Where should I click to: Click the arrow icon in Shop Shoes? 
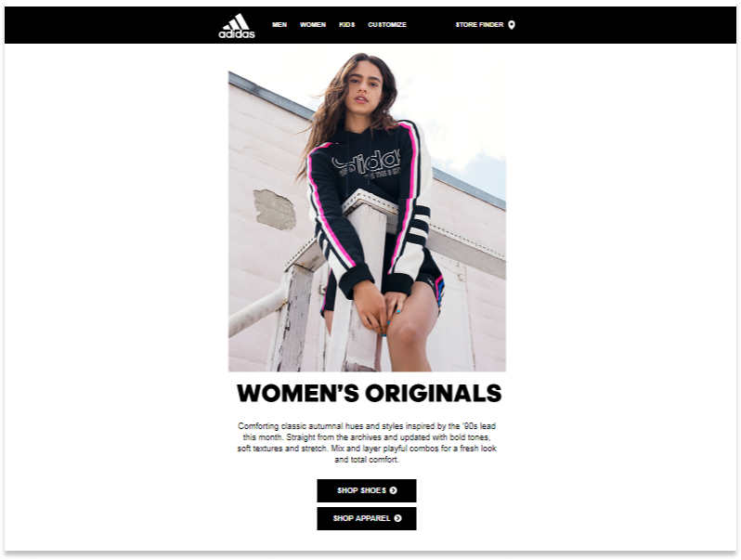pyautogui.click(x=393, y=490)
